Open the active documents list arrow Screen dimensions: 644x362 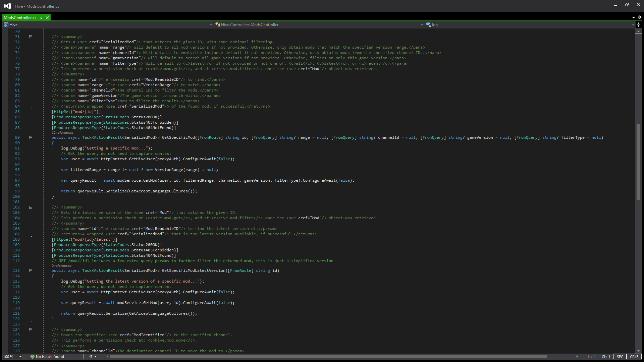tap(634, 17)
